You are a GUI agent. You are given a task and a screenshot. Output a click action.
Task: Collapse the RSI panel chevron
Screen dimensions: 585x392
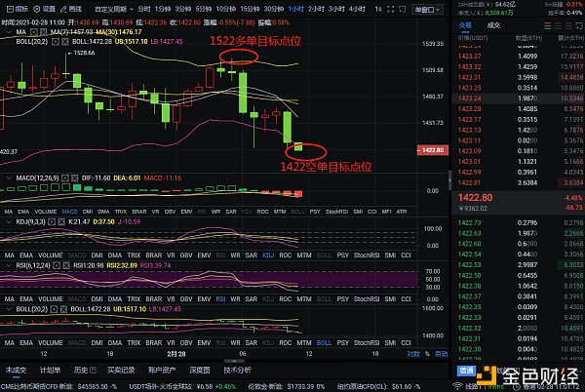(9, 265)
